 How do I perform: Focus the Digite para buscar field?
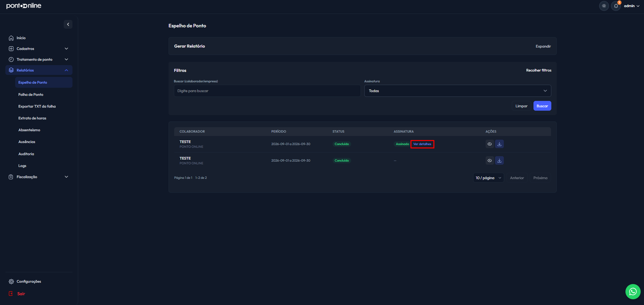point(267,91)
